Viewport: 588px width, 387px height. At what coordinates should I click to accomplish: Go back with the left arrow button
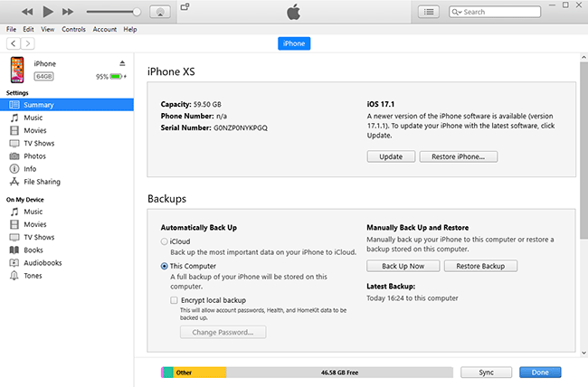14,43
